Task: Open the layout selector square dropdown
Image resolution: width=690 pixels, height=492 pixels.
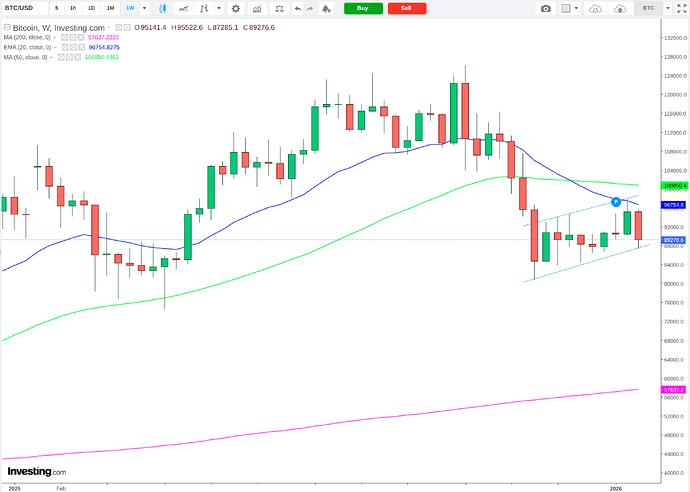Action: tap(569, 8)
